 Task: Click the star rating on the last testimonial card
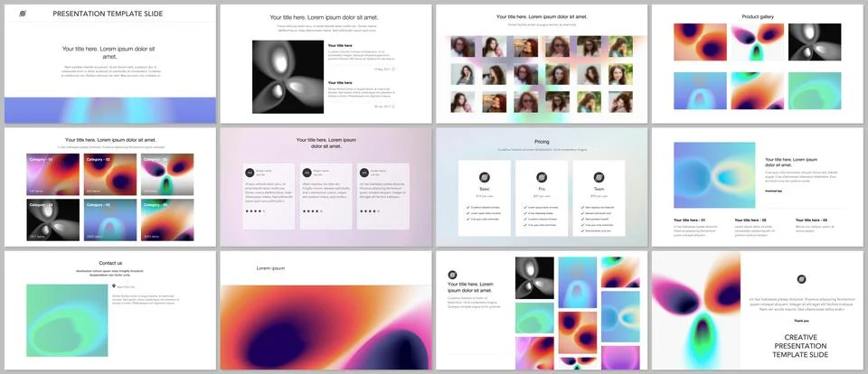pyautogui.click(x=369, y=210)
